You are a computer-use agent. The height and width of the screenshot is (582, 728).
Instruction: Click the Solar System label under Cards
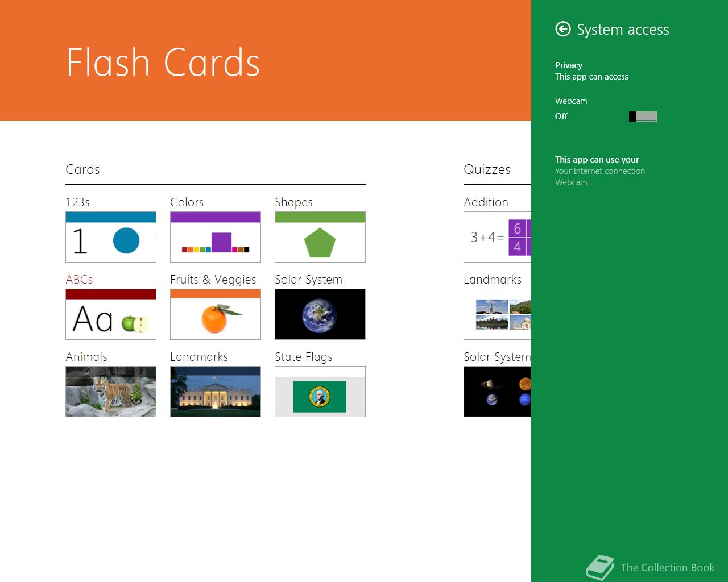coord(308,280)
